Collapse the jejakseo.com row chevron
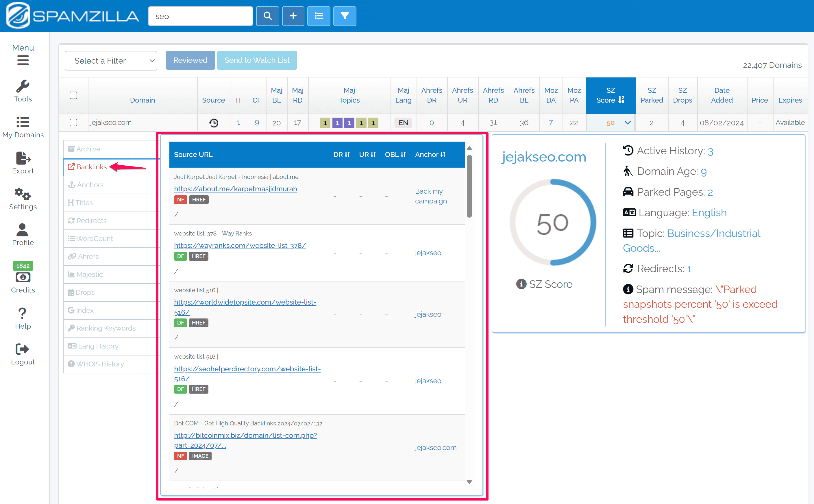 point(628,123)
